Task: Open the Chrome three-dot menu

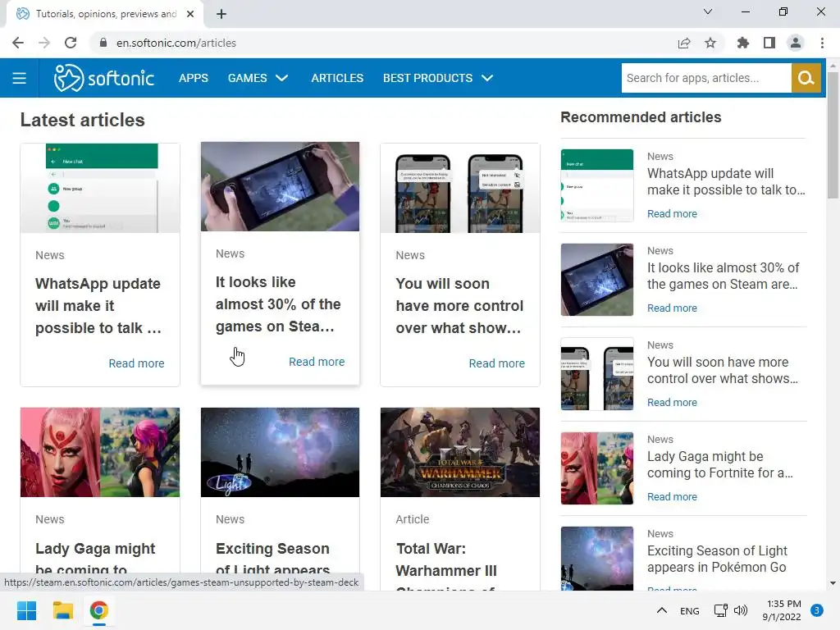Action: pos(822,43)
